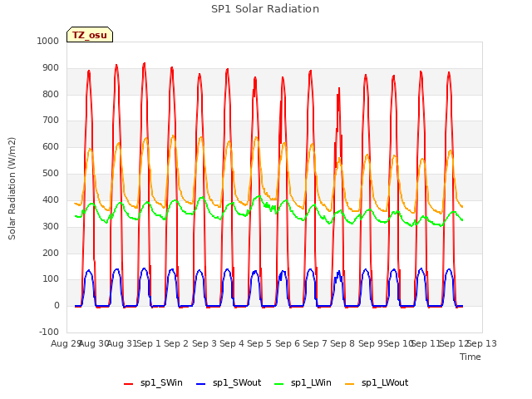Click the 700 y-axis tick label
This screenshot has width=532, height=399.
(51, 120)
